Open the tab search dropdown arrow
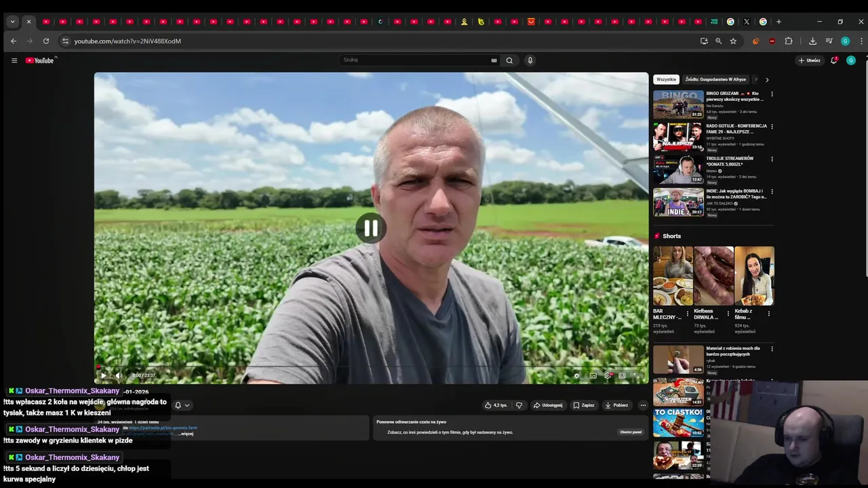 [x=12, y=22]
